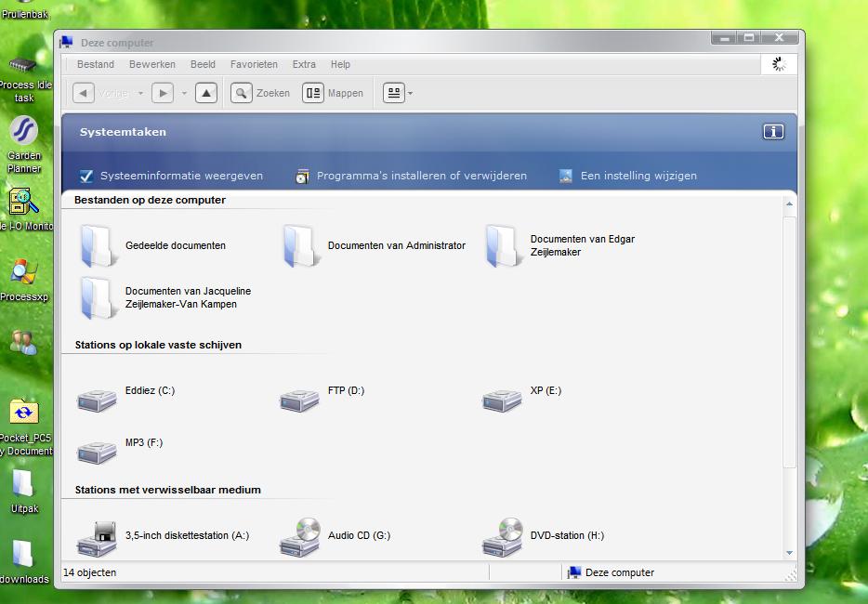Viewport: 868px width, 604px height.
Task: Select the DVD-station (H:) icon
Action: pos(503,537)
